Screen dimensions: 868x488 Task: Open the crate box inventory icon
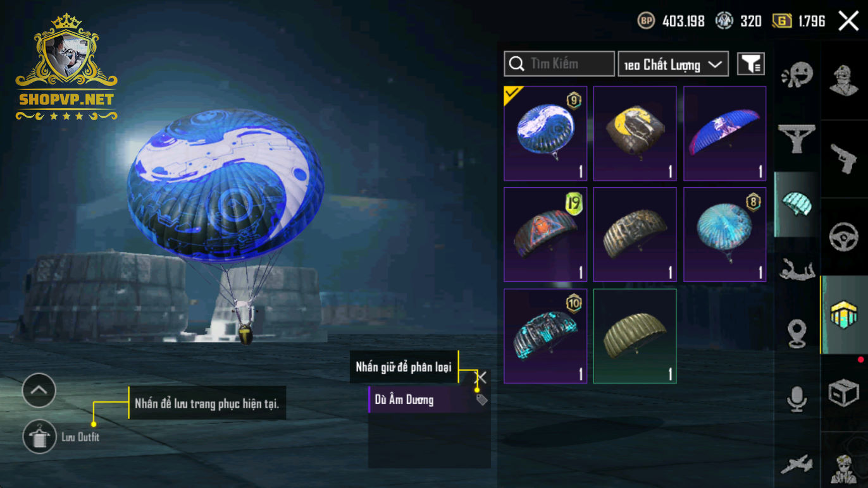(x=844, y=393)
